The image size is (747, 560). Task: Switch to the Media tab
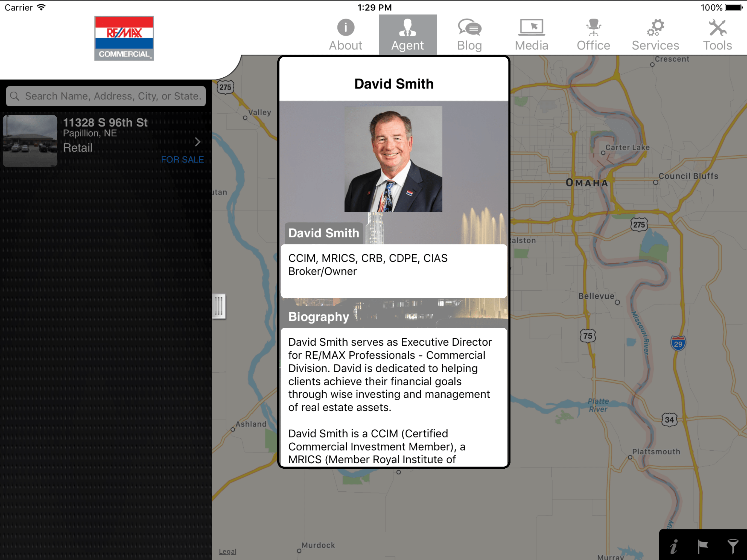pyautogui.click(x=532, y=35)
